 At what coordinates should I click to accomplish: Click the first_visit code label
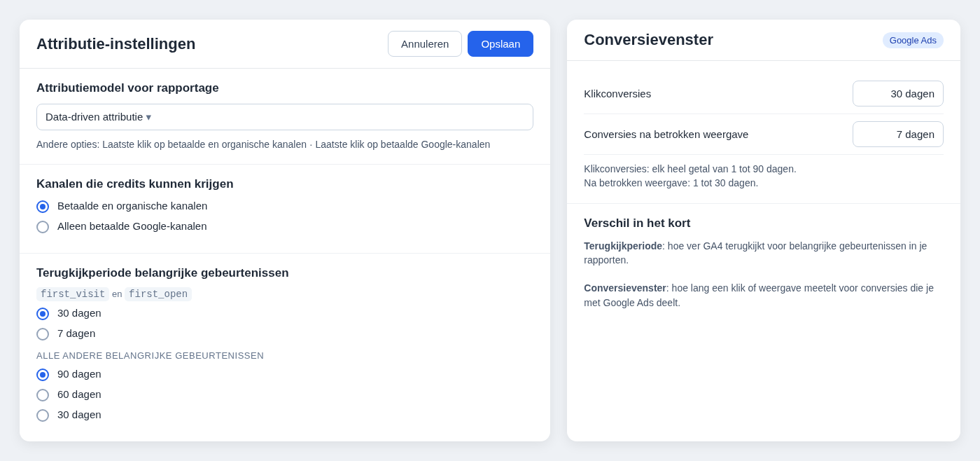pos(73,294)
